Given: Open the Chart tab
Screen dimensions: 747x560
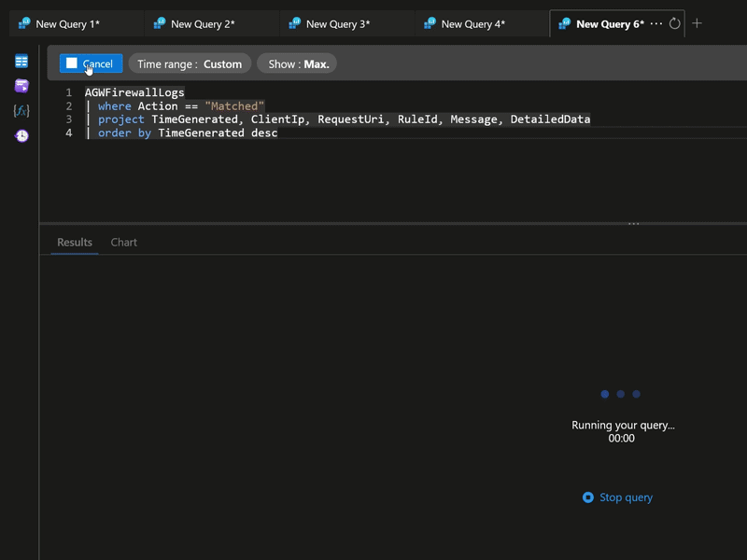Looking at the screenshot, I should coord(124,242).
